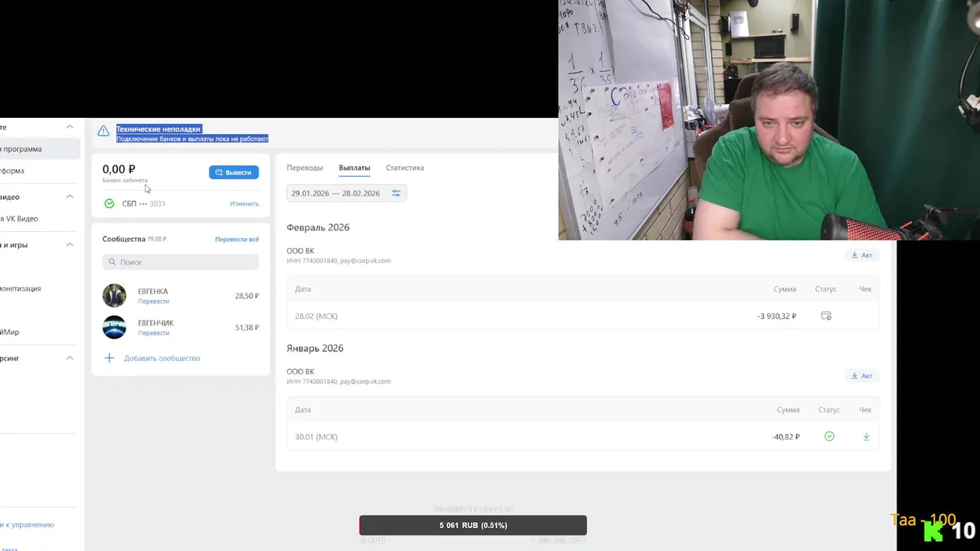The height and width of the screenshot is (551, 980).
Task: Collapse the last sidebar section chevron above управлению
Action: tap(70, 358)
